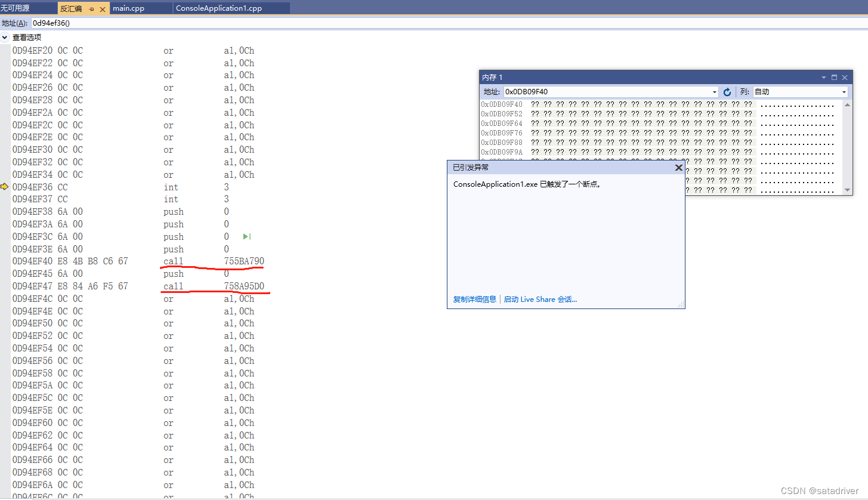Click the 复制详细信息 link

[475, 300]
